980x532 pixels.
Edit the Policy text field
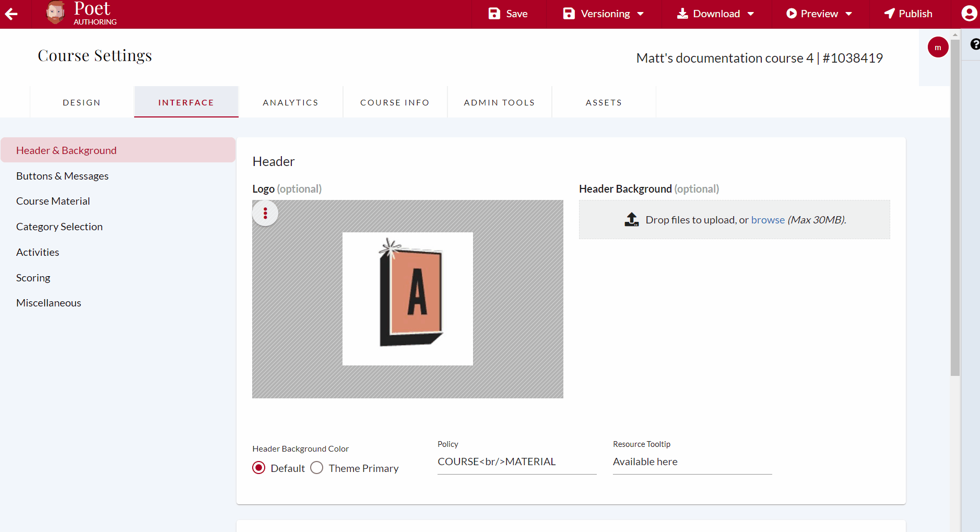[516, 462]
